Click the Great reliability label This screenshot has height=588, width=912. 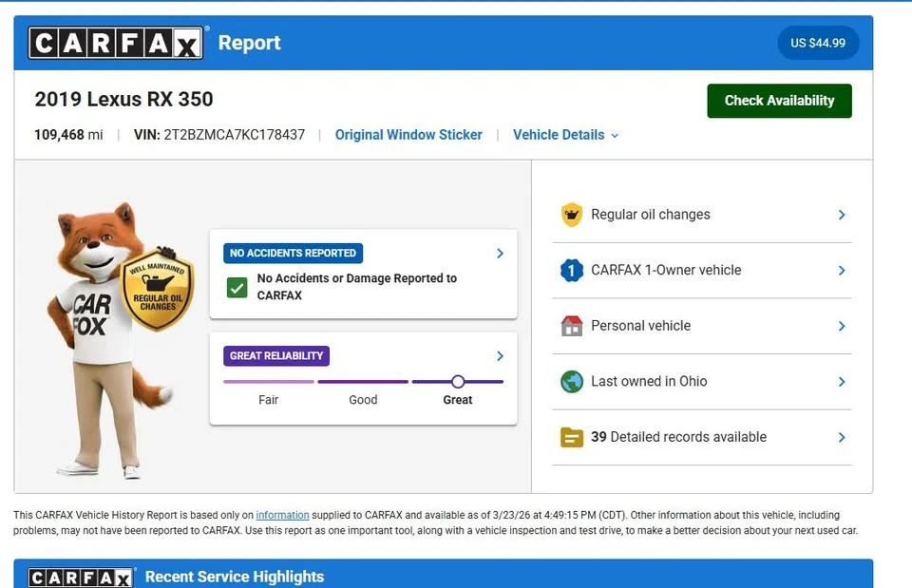click(458, 400)
